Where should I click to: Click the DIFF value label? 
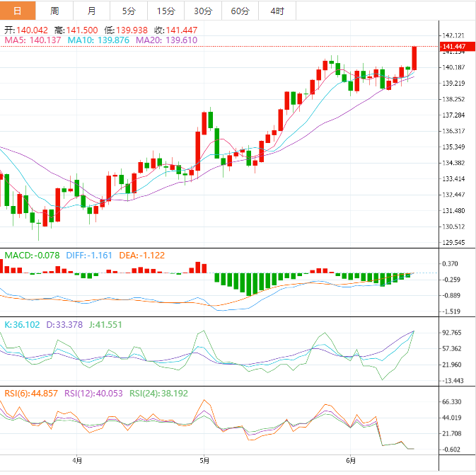point(89,255)
